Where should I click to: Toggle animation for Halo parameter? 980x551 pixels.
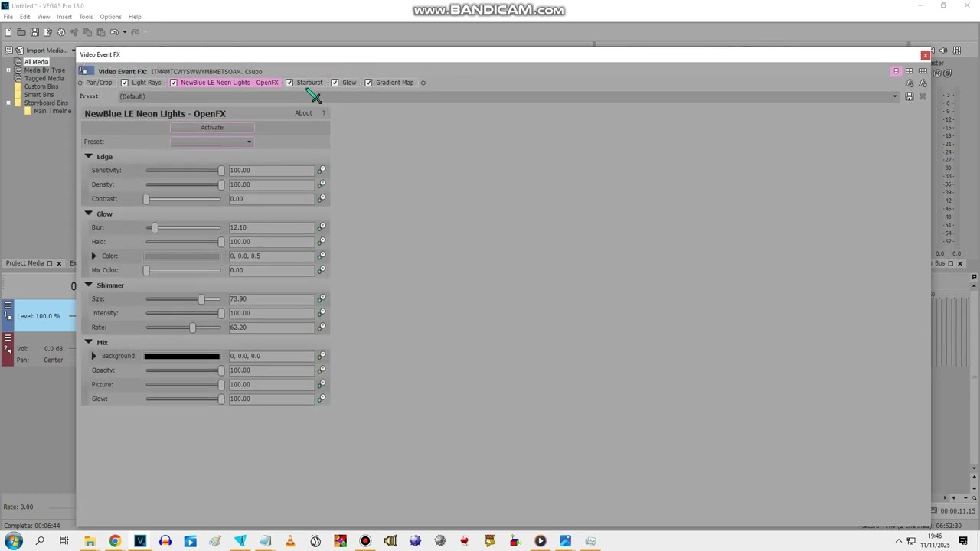pyautogui.click(x=322, y=242)
